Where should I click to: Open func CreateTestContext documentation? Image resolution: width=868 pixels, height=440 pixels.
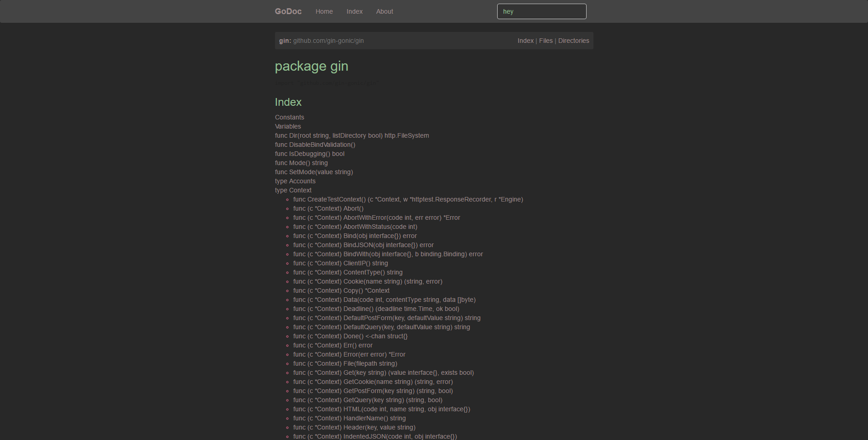(x=408, y=199)
